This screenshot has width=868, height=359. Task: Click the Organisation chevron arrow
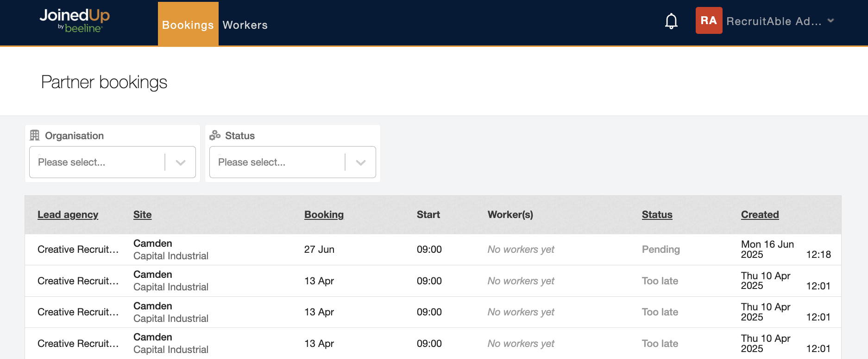(181, 162)
